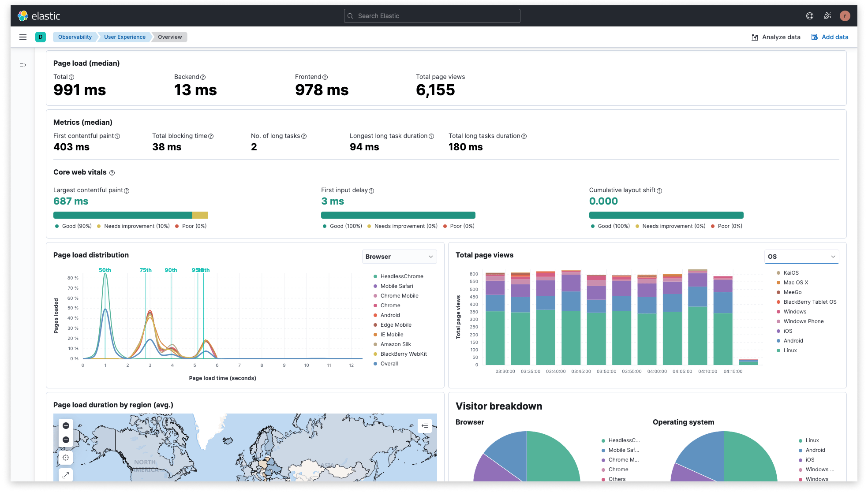
Task: Open the help menu via life-ring icon
Action: [810, 15]
